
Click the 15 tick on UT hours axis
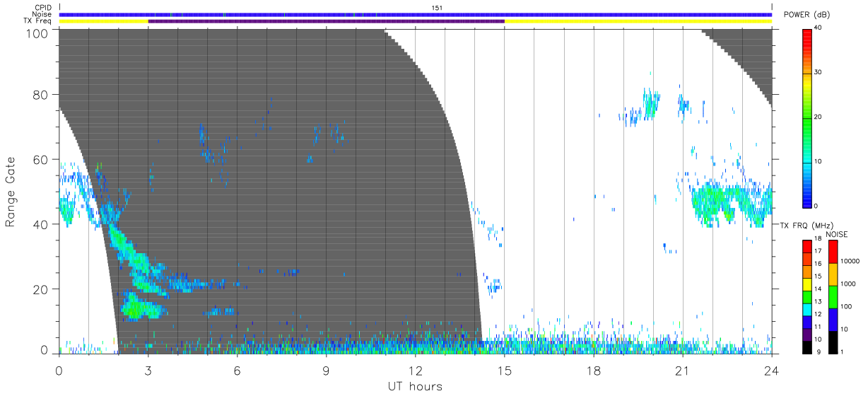[504, 371]
